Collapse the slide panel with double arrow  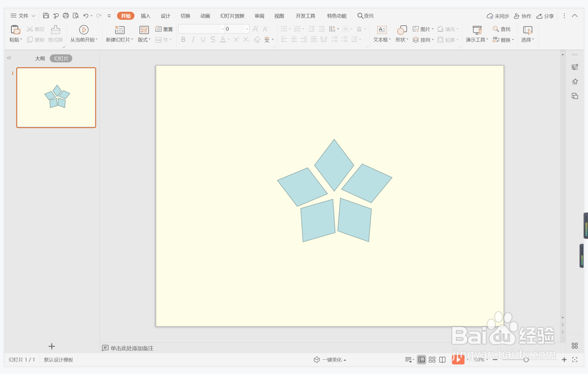click(x=9, y=58)
